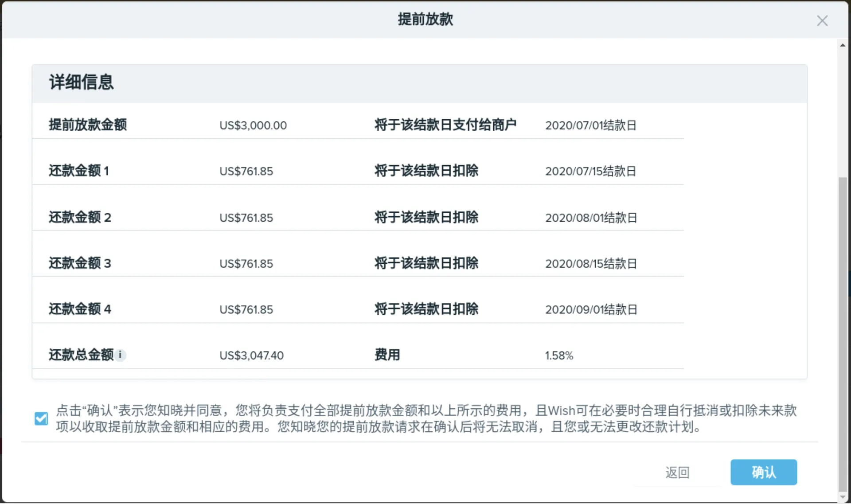Screen dimensions: 851x504
Task: Click the 费用 label
Action: pos(387,355)
